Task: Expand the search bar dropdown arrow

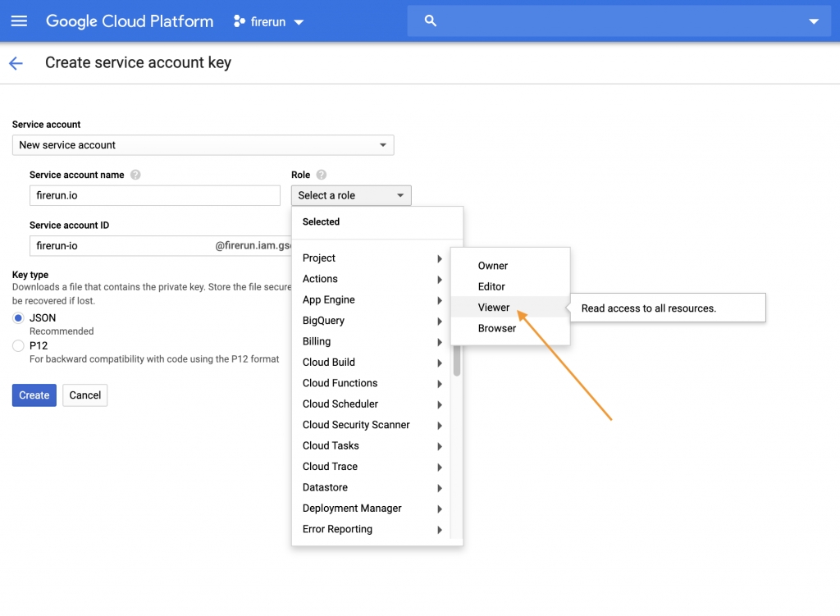Action: click(814, 21)
